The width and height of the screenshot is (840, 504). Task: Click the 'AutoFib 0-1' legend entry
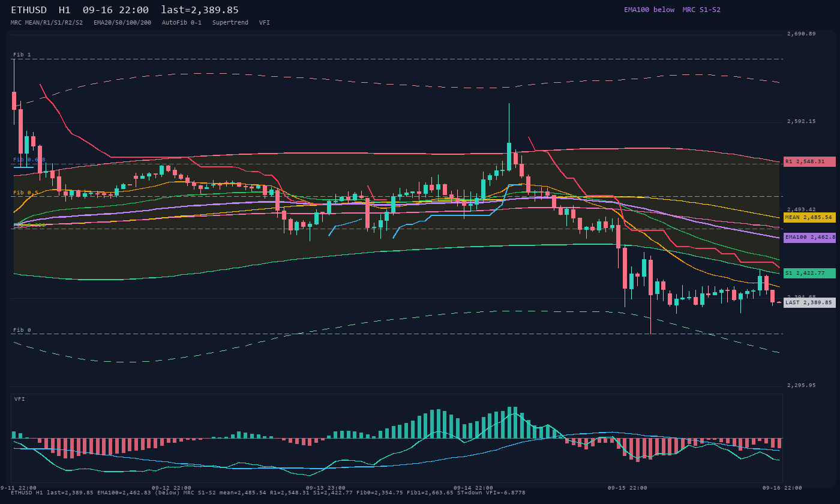182,22
